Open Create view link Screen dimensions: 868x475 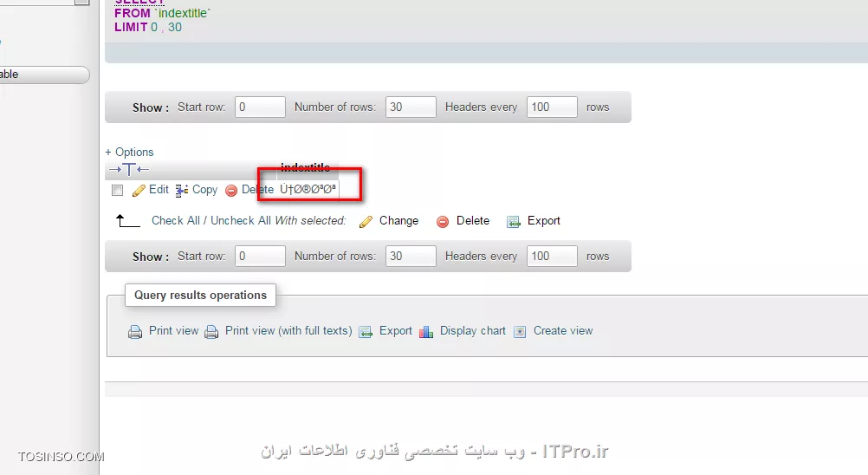[x=563, y=330]
